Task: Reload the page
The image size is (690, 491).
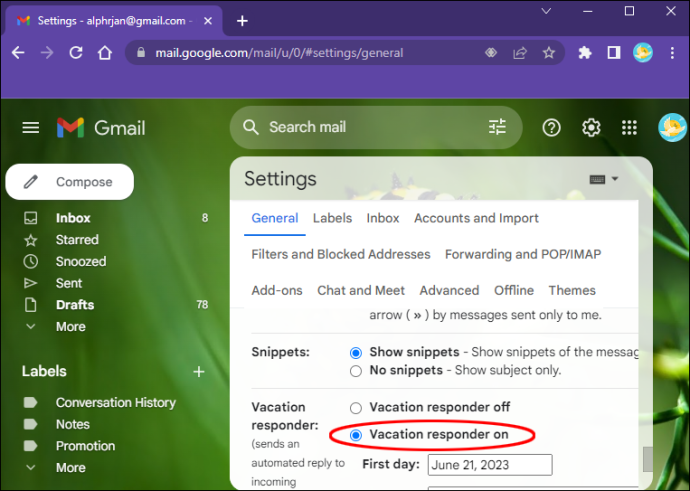Action: (x=76, y=53)
